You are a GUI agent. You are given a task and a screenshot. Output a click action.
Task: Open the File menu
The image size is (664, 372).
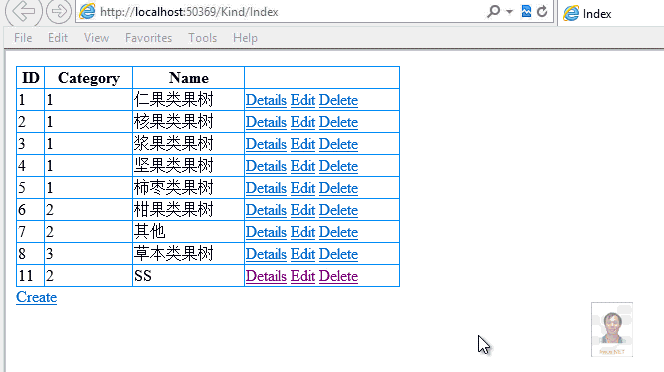point(23,38)
